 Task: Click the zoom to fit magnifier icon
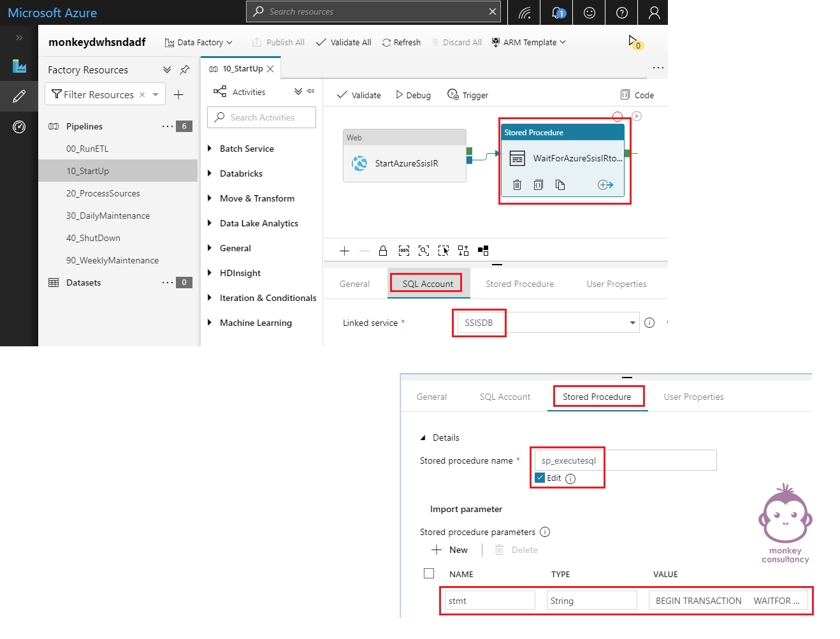click(424, 251)
